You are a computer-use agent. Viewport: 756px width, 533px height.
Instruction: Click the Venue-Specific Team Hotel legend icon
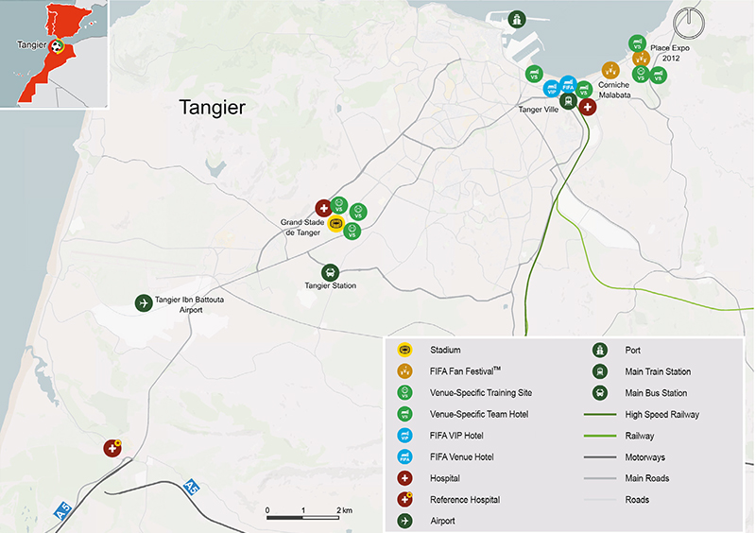(x=404, y=414)
